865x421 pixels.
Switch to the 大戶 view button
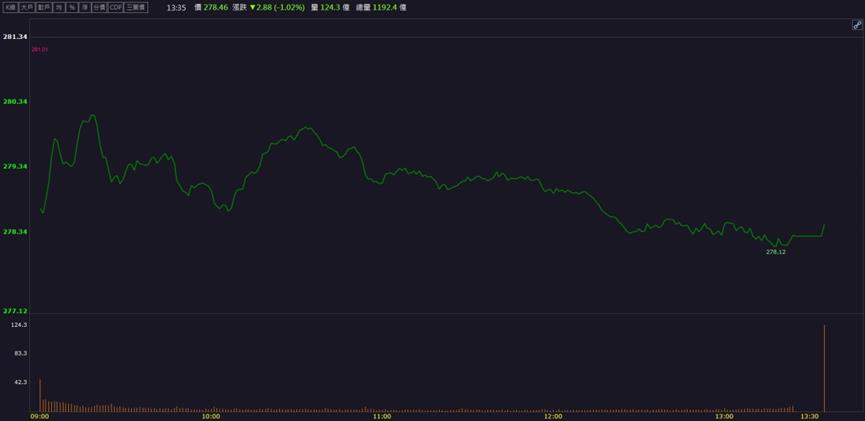coord(26,8)
